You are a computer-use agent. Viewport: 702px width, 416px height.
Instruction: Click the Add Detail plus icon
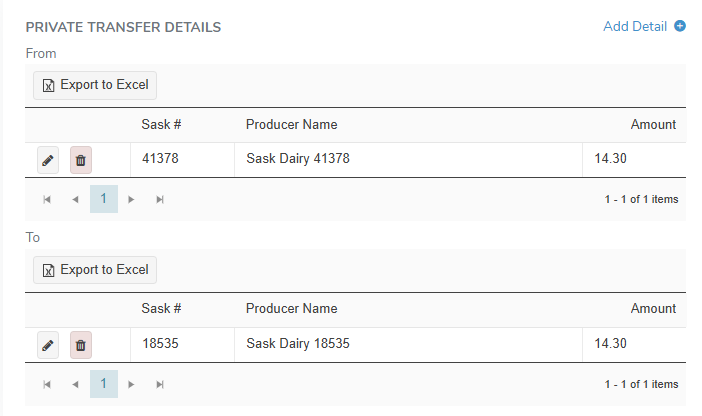[680, 27]
